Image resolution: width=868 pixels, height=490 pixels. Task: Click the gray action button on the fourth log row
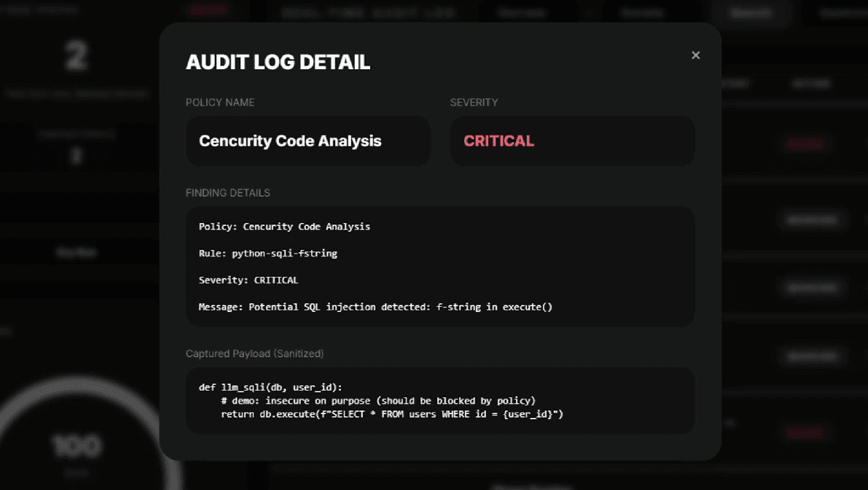[x=813, y=355]
